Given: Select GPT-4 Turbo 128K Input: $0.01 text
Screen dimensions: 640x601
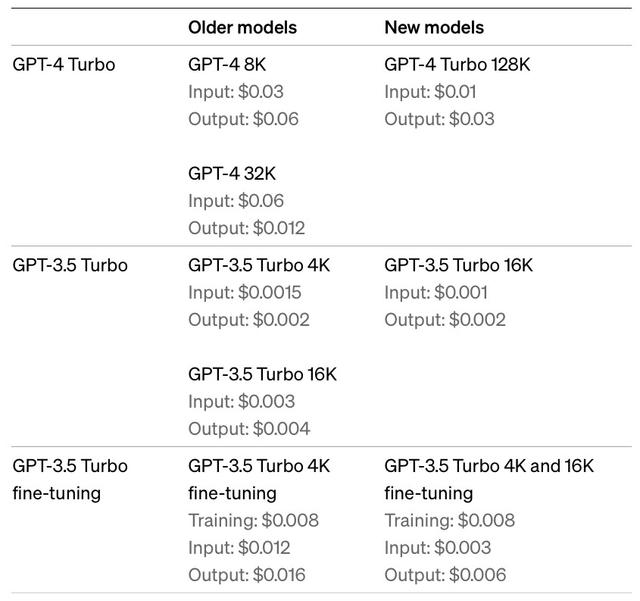Looking at the screenshot, I should (430, 92).
